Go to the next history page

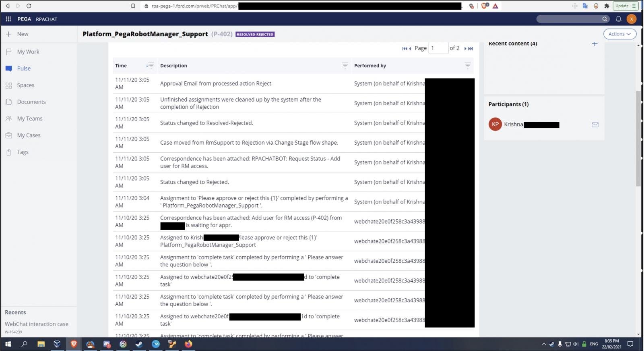465,48
